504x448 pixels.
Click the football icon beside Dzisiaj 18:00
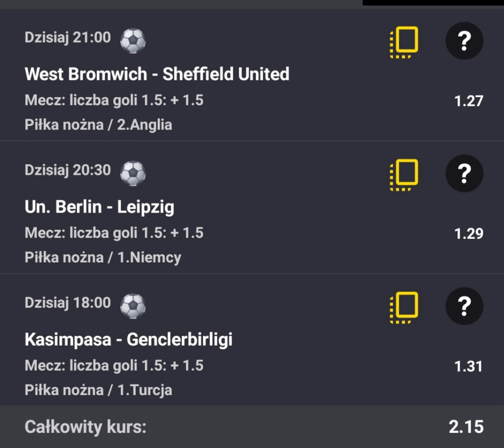point(133,306)
